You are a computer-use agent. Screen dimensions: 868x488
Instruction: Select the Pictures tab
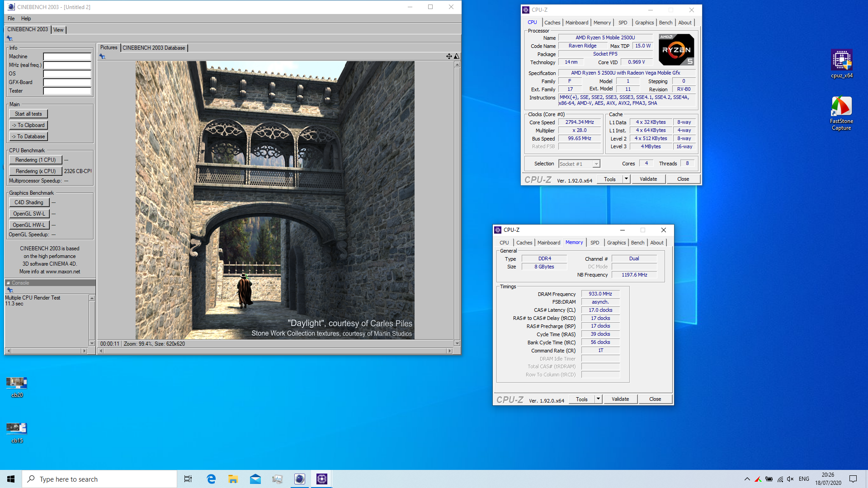coord(108,47)
